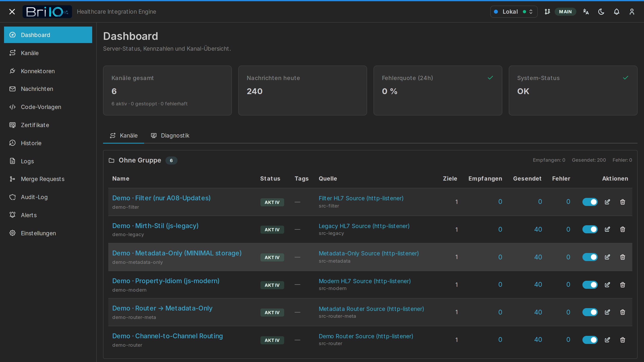Click the Status column header
The width and height of the screenshot is (644, 362).
tap(270, 179)
